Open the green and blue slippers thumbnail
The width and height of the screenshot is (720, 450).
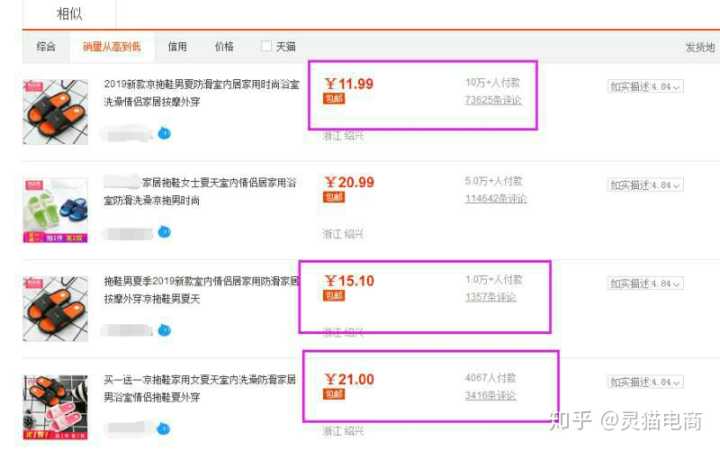pos(55,210)
